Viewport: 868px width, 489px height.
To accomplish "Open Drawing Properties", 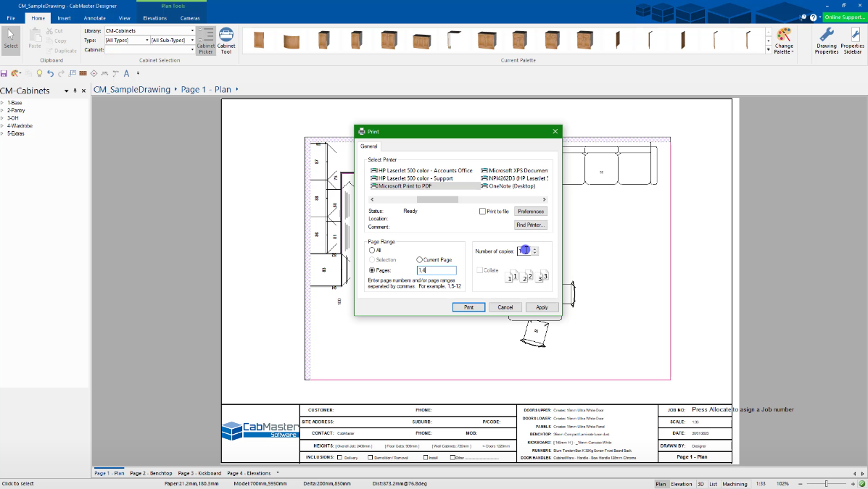I will (827, 41).
